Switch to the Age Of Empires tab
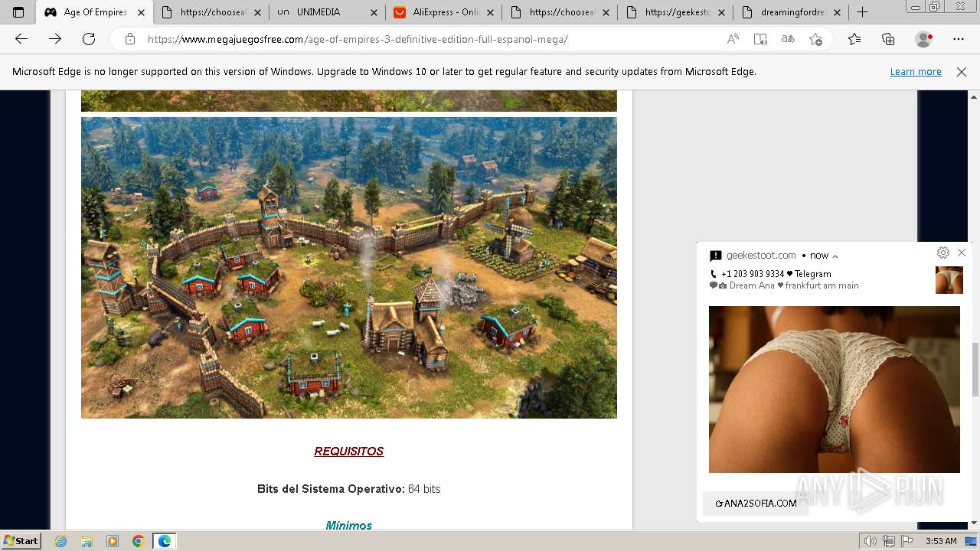This screenshot has width=980, height=551. coord(94,12)
